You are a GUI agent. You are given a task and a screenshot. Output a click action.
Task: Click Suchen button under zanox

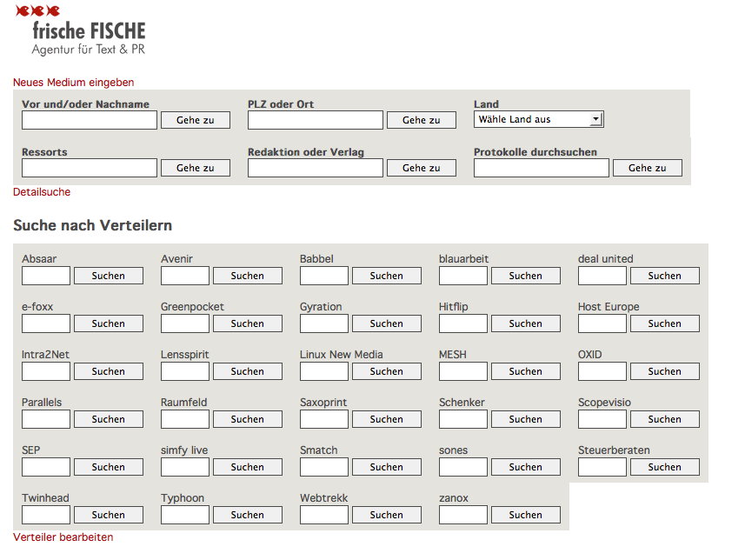coord(525,515)
